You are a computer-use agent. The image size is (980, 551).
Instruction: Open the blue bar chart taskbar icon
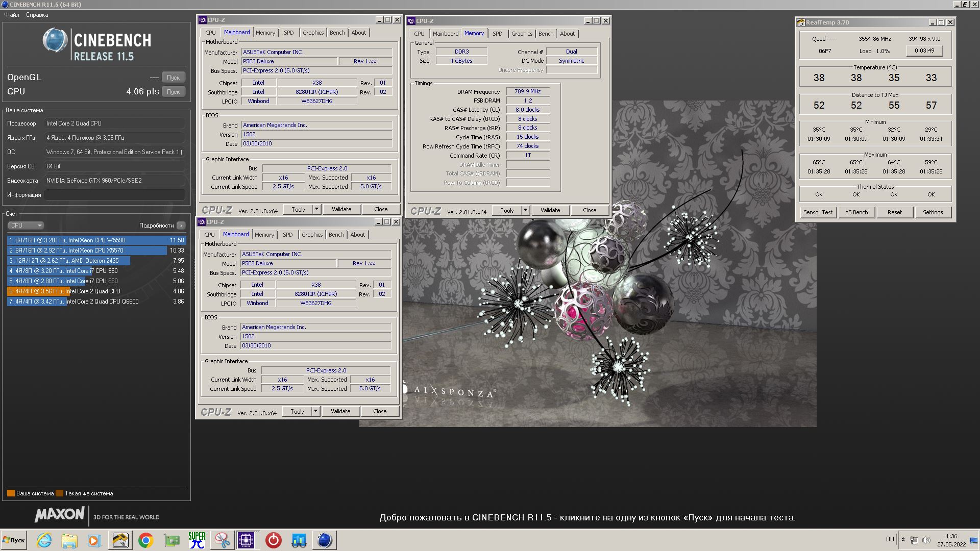point(299,540)
